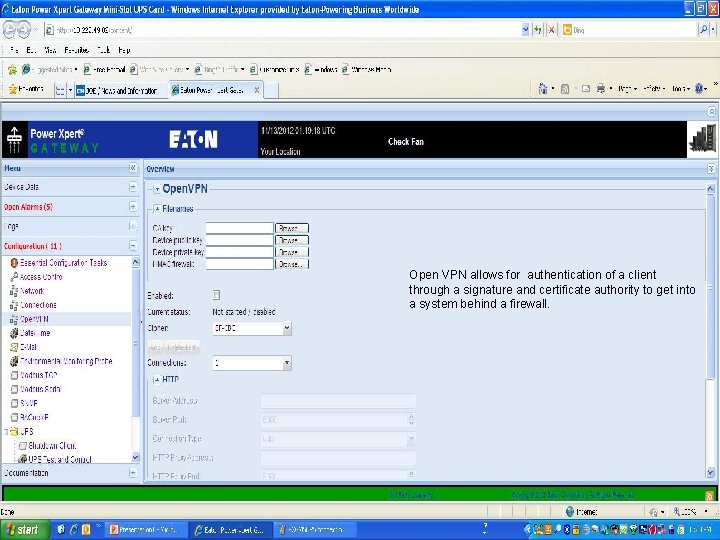Open the Favorites menu in the menu bar

76,50
